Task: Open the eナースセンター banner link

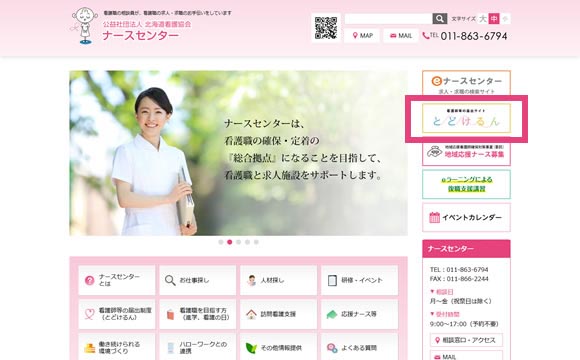Action: coord(466,84)
